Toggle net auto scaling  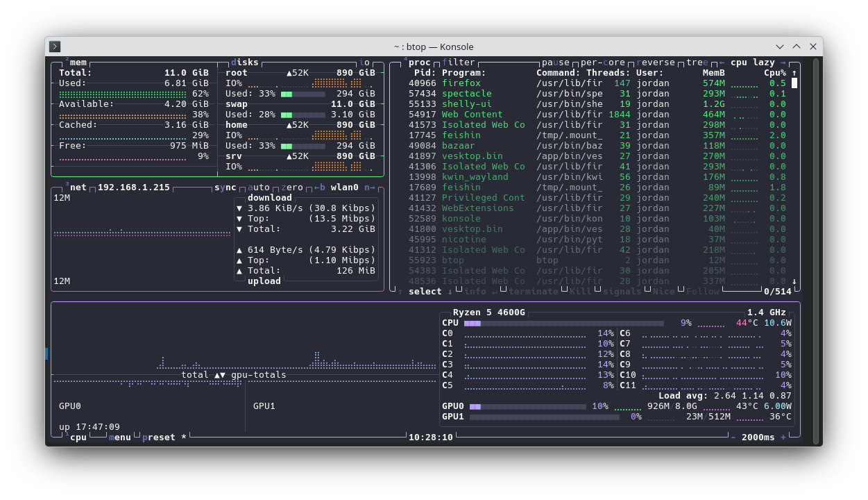(x=259, y=187)
